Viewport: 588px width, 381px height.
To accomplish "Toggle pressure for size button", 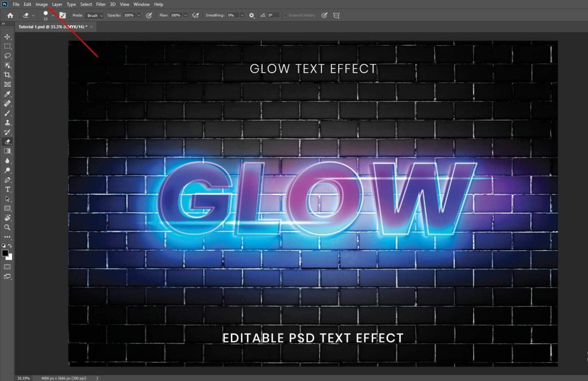I will point(324,15).
